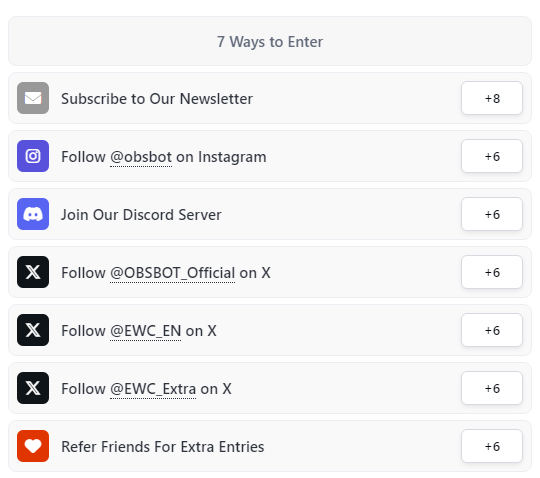Expand Refer Friends For Extra Entries
Screen dimensions: 540x478
(x=270, y=446)
